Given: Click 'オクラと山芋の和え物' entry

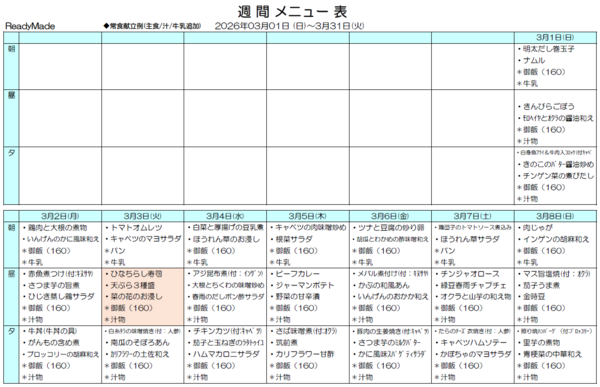Looking at the screenshot, I should point(476,296).
